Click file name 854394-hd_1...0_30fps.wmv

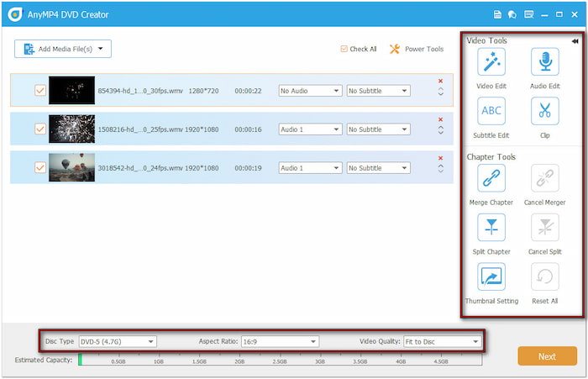140,91
